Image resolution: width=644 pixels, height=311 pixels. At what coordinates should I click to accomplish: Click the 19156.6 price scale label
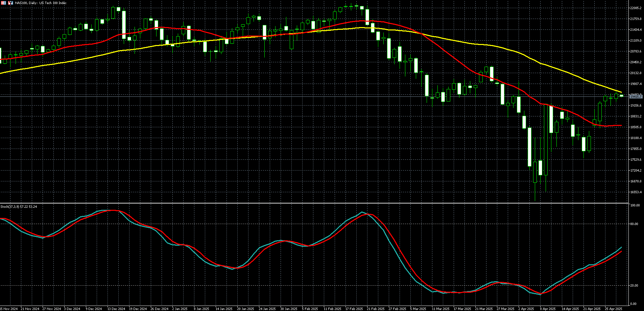coord(636,106)
